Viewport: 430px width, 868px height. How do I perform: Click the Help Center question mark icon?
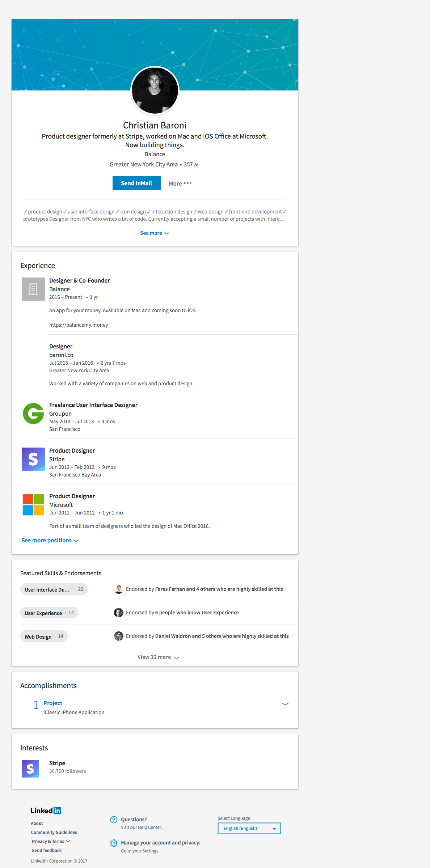[x=114, y=820]
